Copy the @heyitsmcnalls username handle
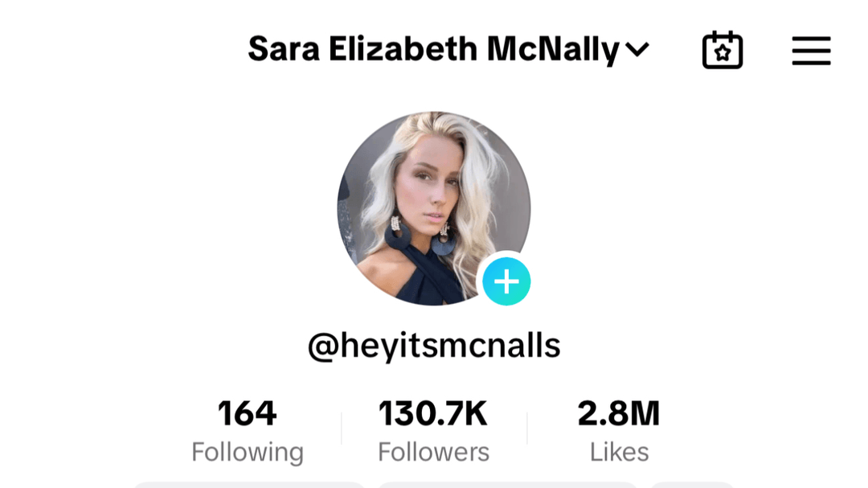 pyautogui.click(x=434, y=346)
